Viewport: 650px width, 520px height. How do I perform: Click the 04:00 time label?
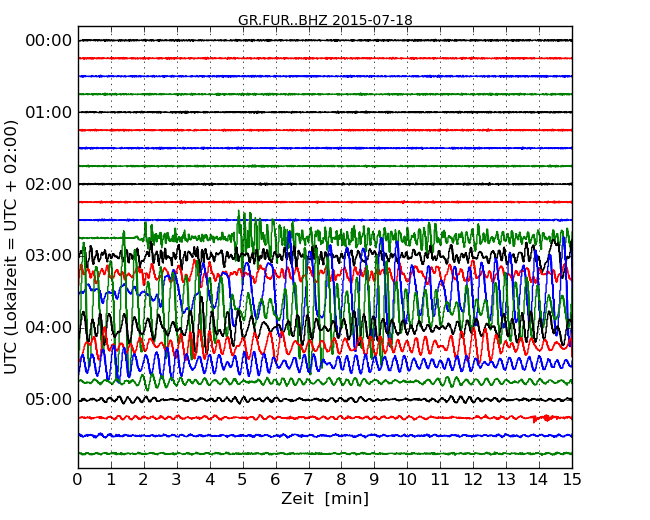pyautogui.click(x=49, y=328)
